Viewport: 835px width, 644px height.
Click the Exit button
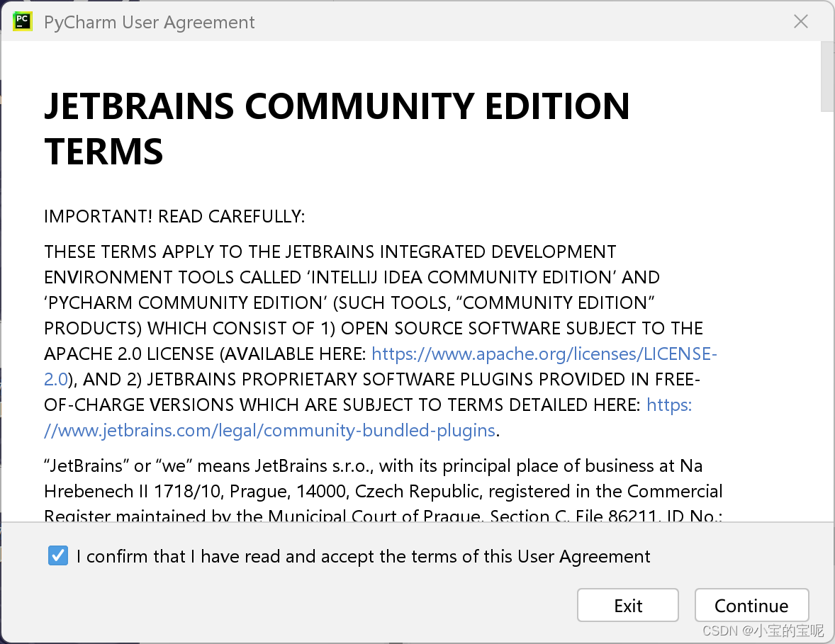pyautogui.click(x=628, y=605)
